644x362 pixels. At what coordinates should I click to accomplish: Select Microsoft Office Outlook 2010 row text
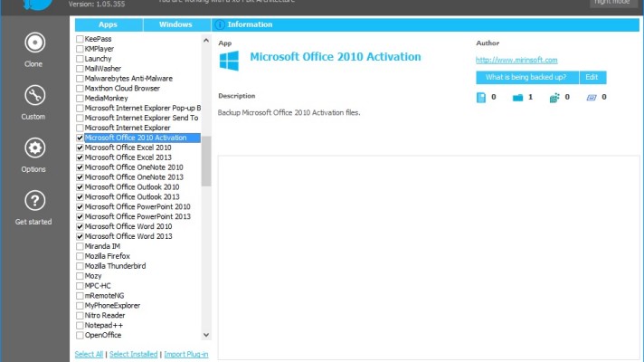pyautogui.click(x=132, y=187)
